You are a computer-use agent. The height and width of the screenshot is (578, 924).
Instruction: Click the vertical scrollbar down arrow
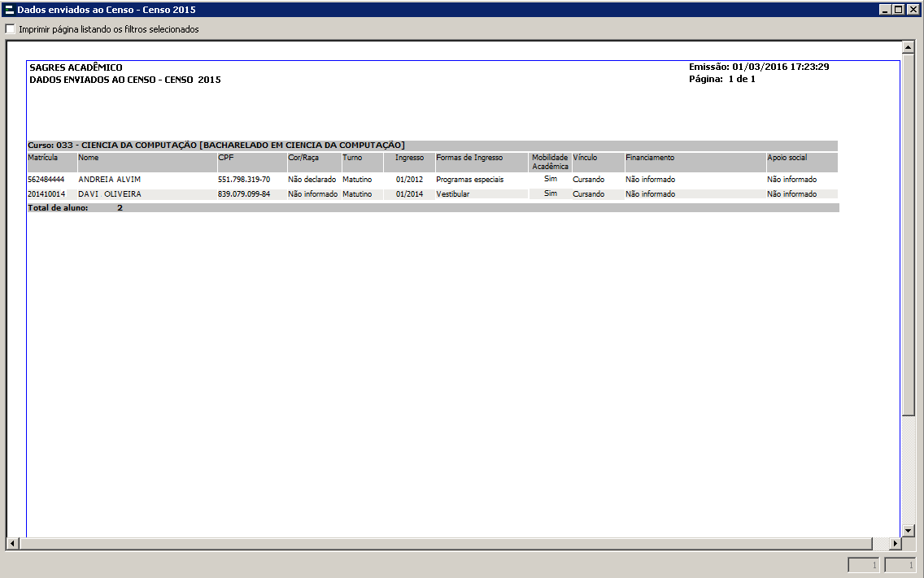[x=909, y=530]
